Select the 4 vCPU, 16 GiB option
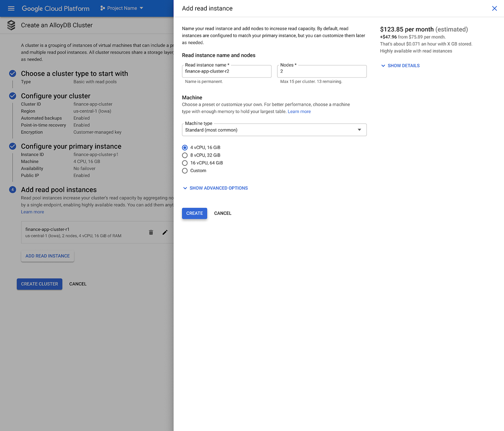The height and width of the screenshot is (431, 504). 185,147
